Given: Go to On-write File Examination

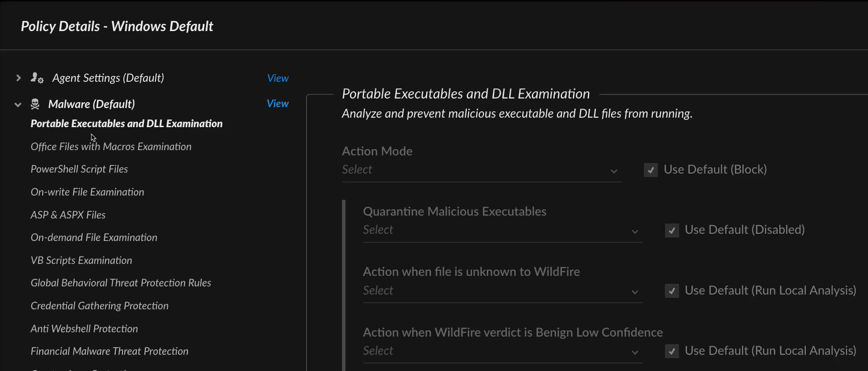Looking at the screenshot, I should pyautogui.click(x=88, y=192).
